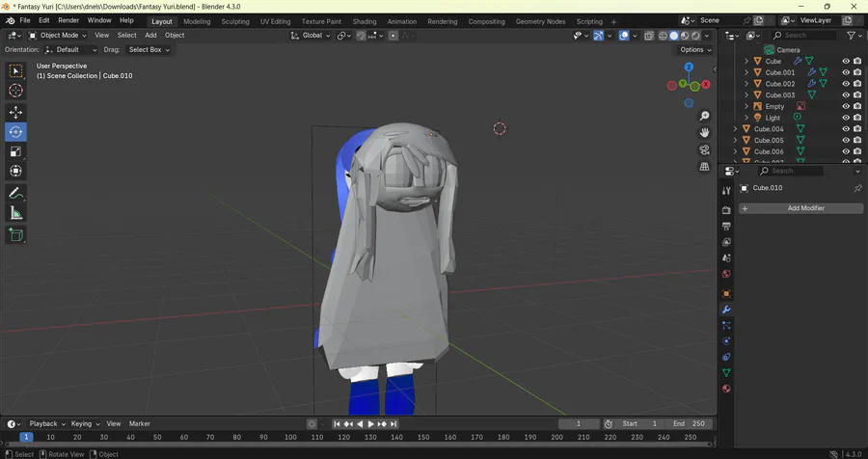
Task: Switch to rendered viewport shading
Action: 695,36
